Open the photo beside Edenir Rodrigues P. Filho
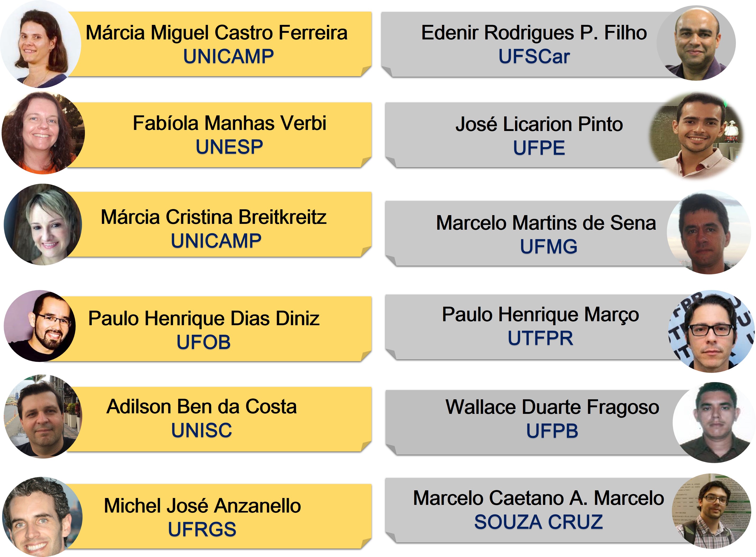 click(x=696, y=43)
